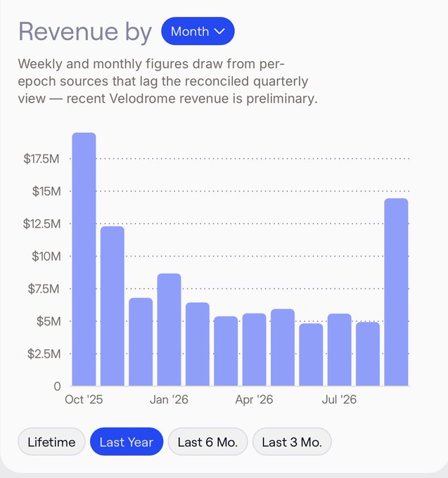Click the 'Jul '26' axis label
The image size is (448, 478).
[339, 400]
